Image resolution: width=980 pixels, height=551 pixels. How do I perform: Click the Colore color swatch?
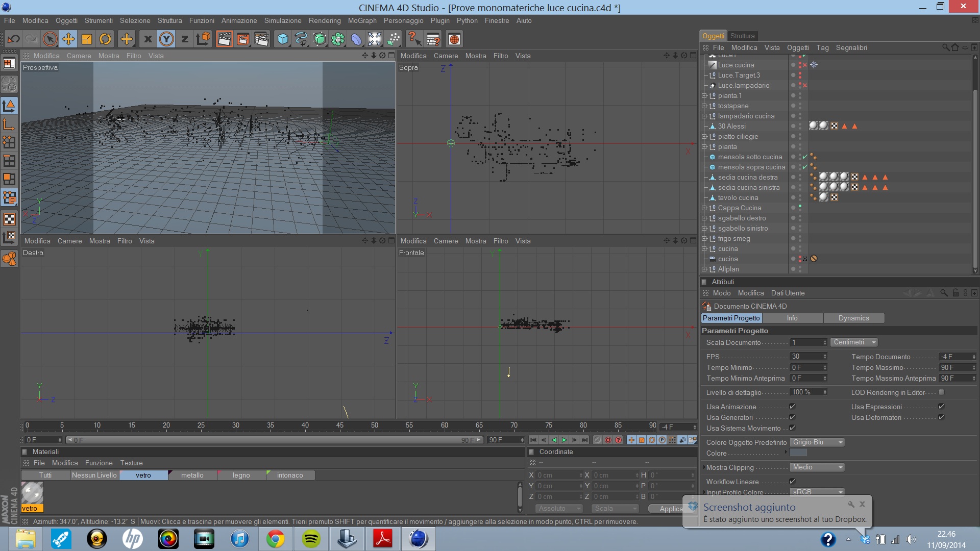coord(798,453)
